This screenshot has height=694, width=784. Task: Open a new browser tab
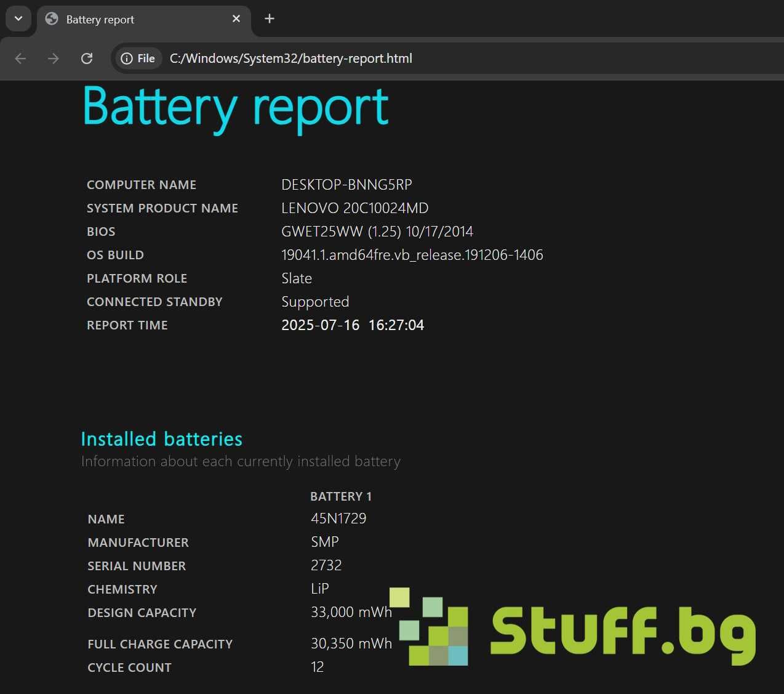click(270, 18)
